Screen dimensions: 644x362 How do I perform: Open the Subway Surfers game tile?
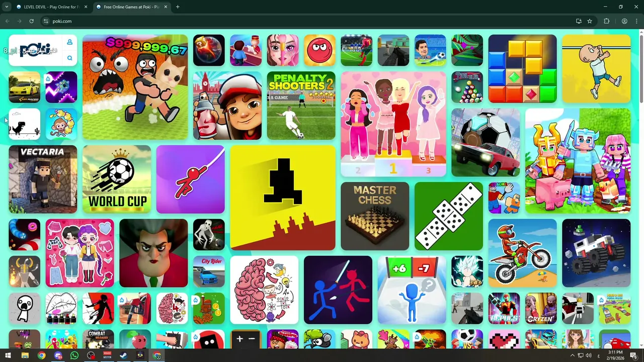coord(227,106)
